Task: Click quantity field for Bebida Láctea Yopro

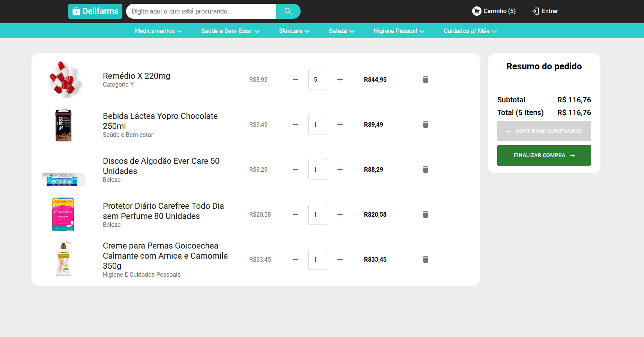Action: (x=318, y=124)
